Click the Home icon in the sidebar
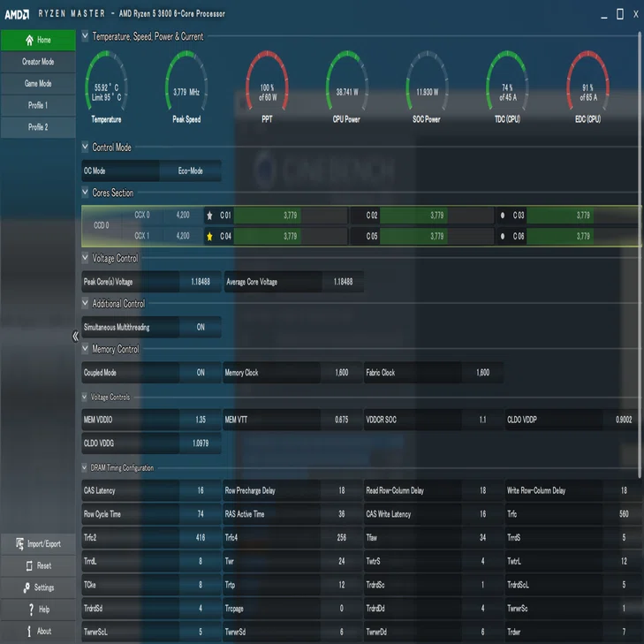This screenshot has height=644, width=644. pyautogui.click(x=29, y=40)
